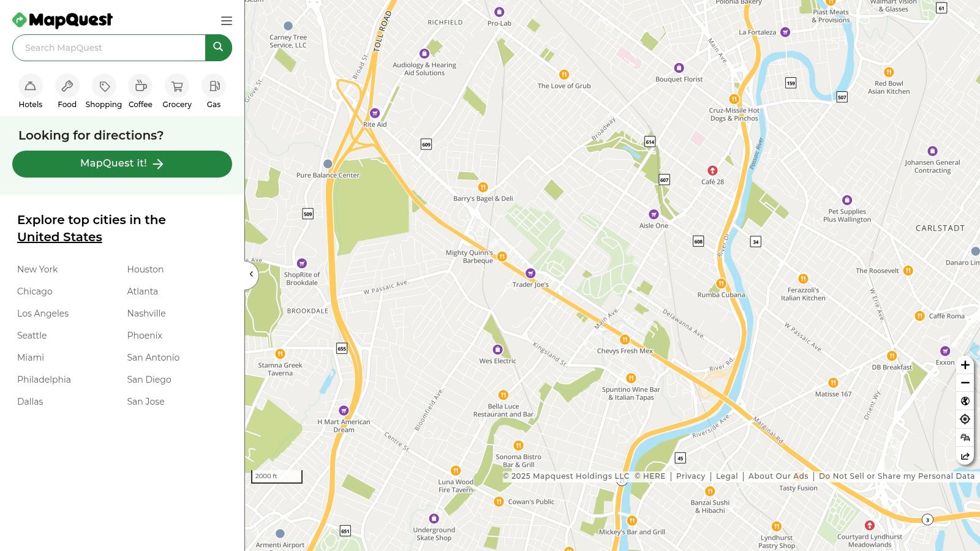Focus the Search MapQuest input field
This screenshot has width=980, height=551.
click(x=109, y=48)
